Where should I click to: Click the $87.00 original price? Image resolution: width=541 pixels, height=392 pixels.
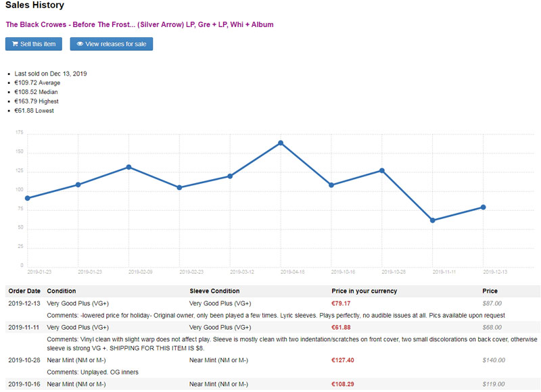click(492, 303)
